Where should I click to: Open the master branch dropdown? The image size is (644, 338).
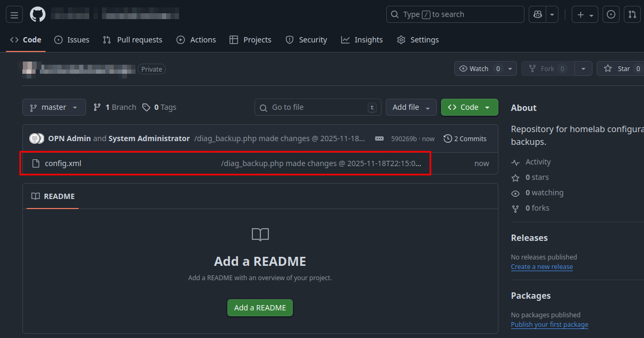click(54, 107)
